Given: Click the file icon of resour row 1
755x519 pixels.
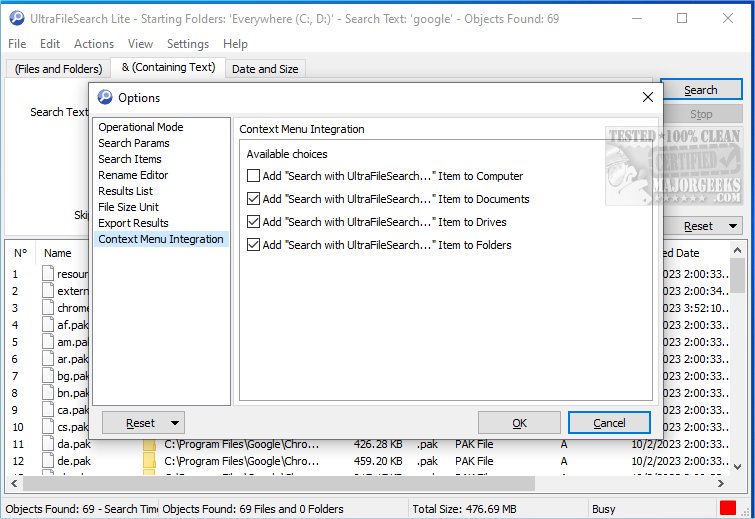Looking at the screenshot, I should tap(48, 273).
